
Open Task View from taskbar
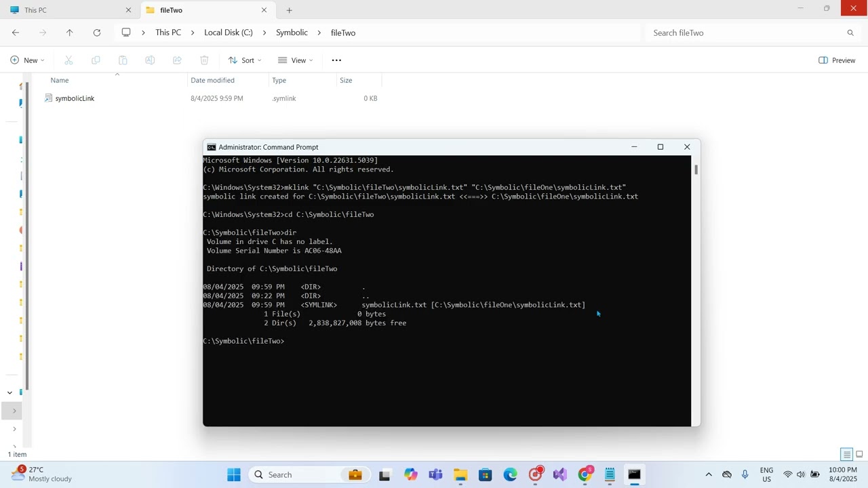tap(384, 474)
